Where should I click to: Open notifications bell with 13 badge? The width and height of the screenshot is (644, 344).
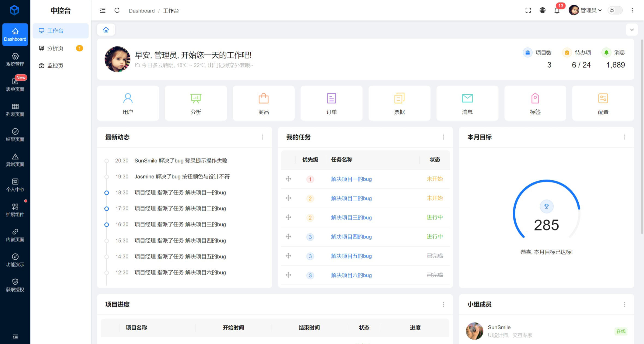click(557, 11)
